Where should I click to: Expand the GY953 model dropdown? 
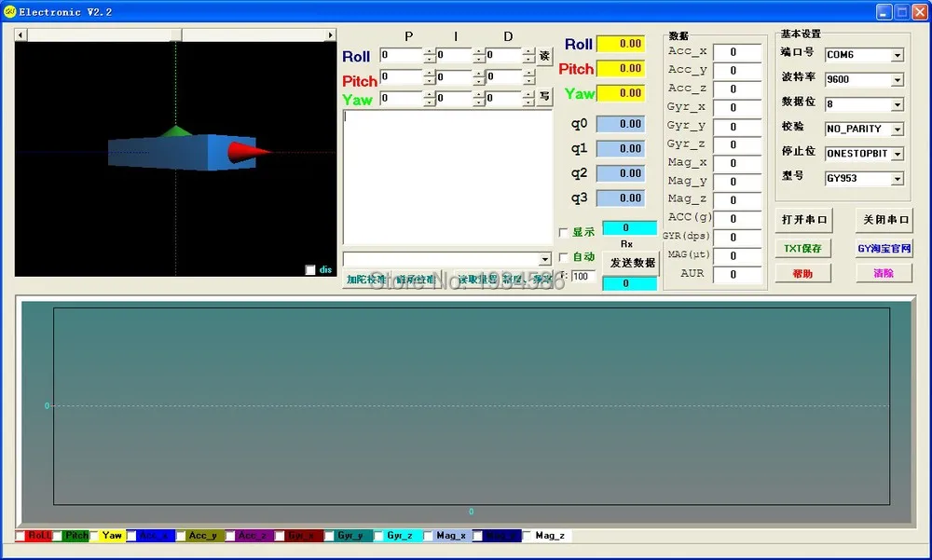897,178
